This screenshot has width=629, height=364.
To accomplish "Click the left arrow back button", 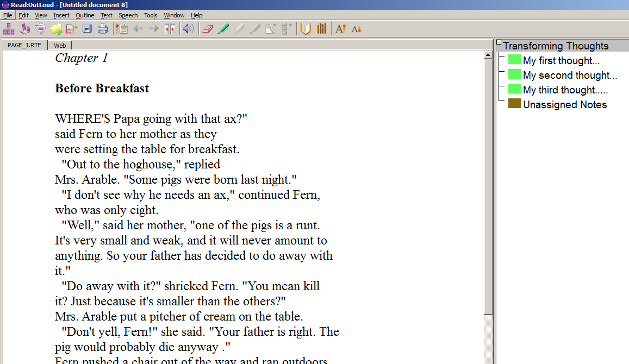I will coord(138,29).
